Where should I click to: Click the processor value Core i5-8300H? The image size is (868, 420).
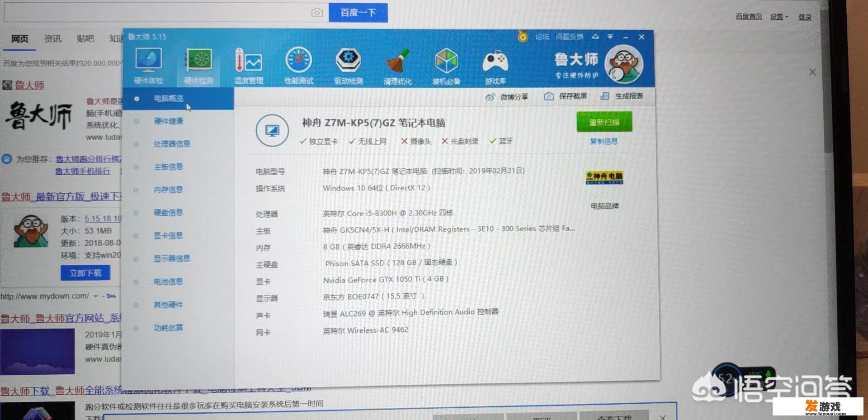click(x=388, y=213)
